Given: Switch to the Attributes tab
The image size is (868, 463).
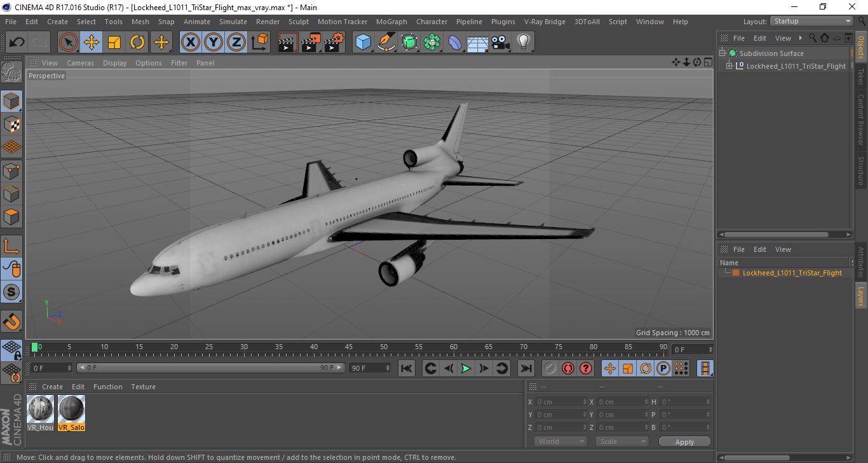Looking at the screenshot, I should tap(861, 261).
